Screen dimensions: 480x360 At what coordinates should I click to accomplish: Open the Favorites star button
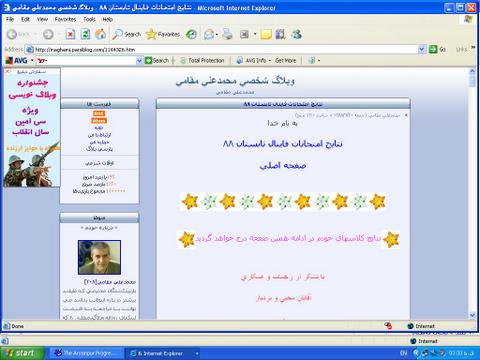(x=163, y=34)
